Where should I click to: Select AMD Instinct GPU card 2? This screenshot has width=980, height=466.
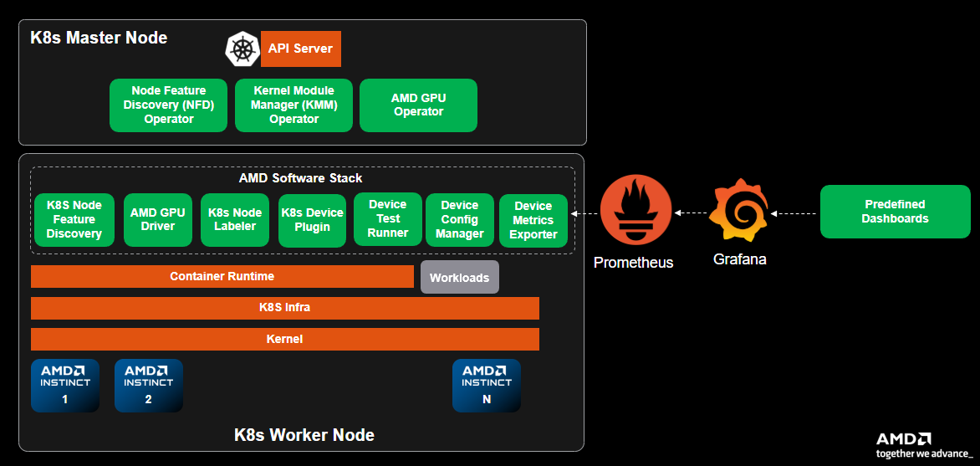tap(149, 386)
